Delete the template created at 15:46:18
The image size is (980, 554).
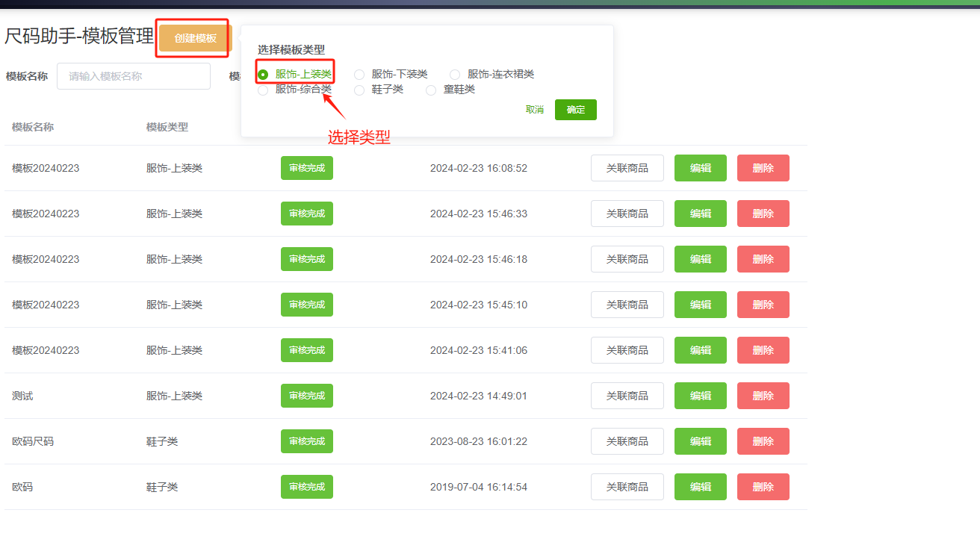pyautogui.click(x=763, y=259)
